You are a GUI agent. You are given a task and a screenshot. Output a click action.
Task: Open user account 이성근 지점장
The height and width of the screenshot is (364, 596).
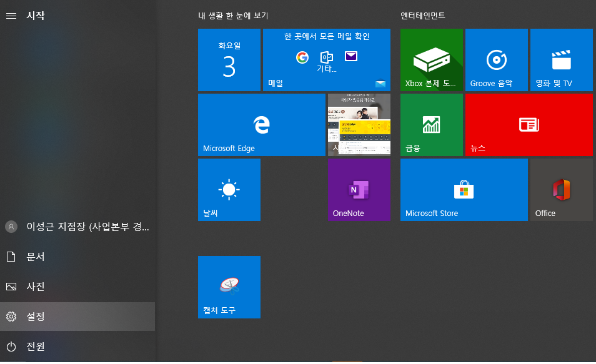pyautogui.click(x=77, y=227)
